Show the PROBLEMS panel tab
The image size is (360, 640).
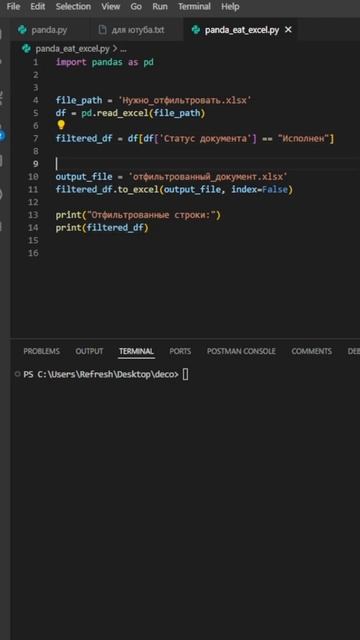click(41, 351)
